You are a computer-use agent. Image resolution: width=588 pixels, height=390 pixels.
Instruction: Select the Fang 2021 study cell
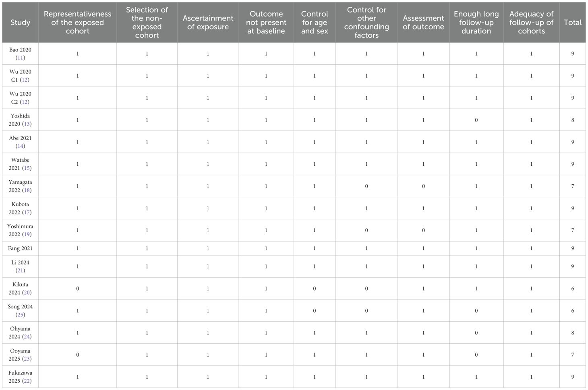coord(20,248)
